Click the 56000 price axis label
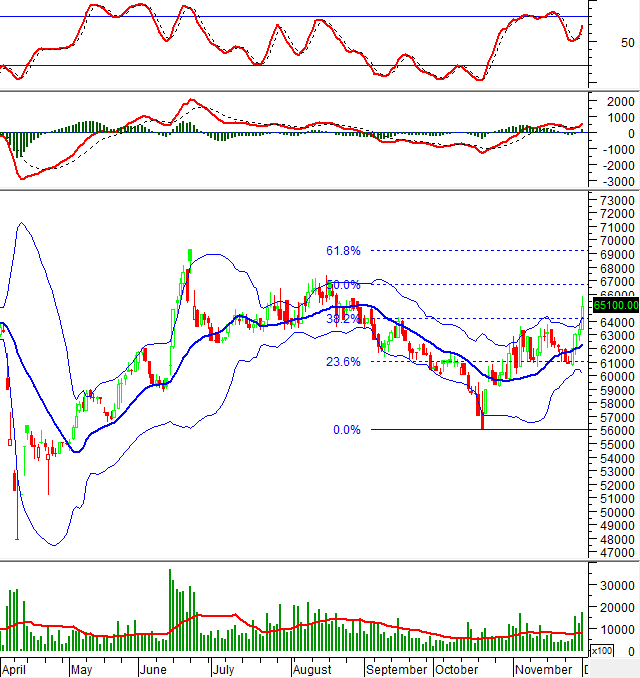 tap(617, 430)
